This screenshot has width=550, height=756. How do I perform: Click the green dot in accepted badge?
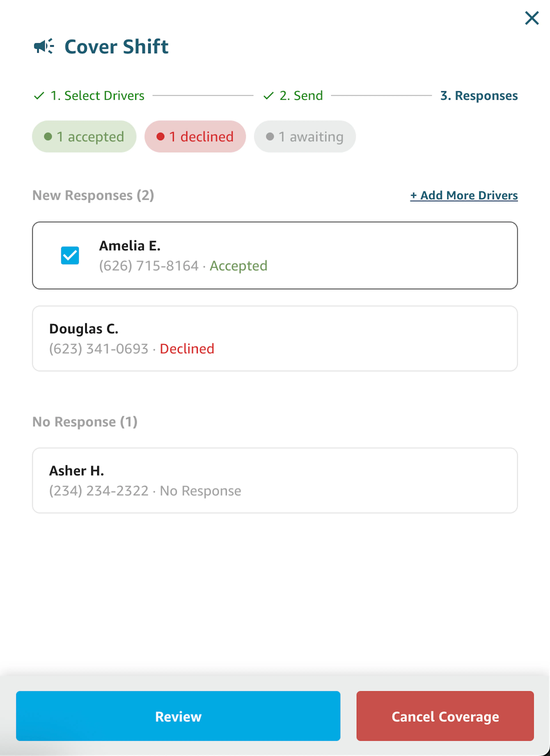tap(48, 136)
